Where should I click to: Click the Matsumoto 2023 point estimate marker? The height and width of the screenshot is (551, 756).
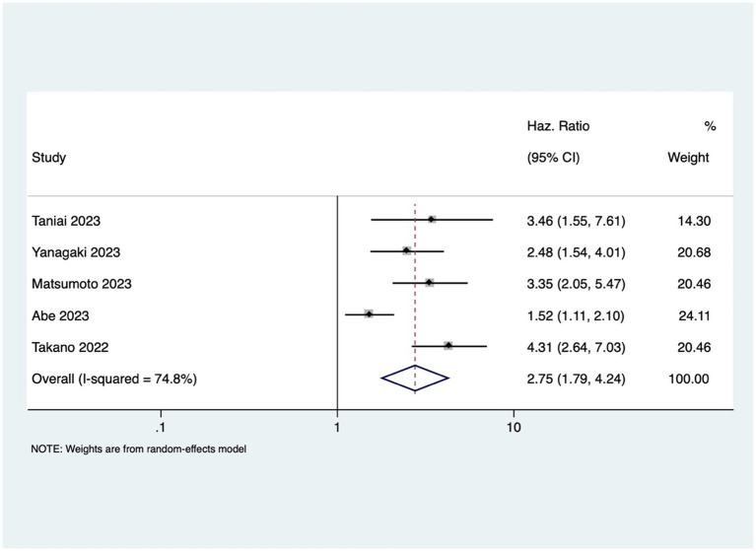click(429, 283)
